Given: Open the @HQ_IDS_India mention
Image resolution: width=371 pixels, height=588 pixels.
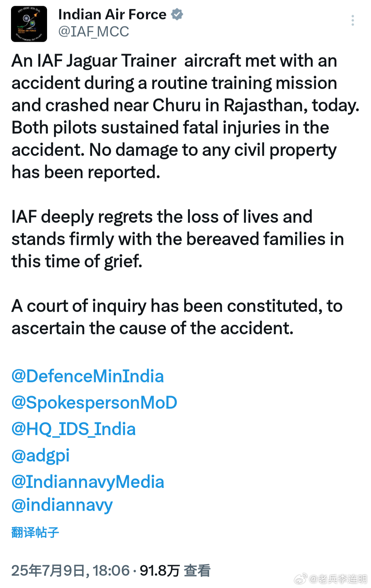Looking at the screenshot, I should [x=74, y=429].
